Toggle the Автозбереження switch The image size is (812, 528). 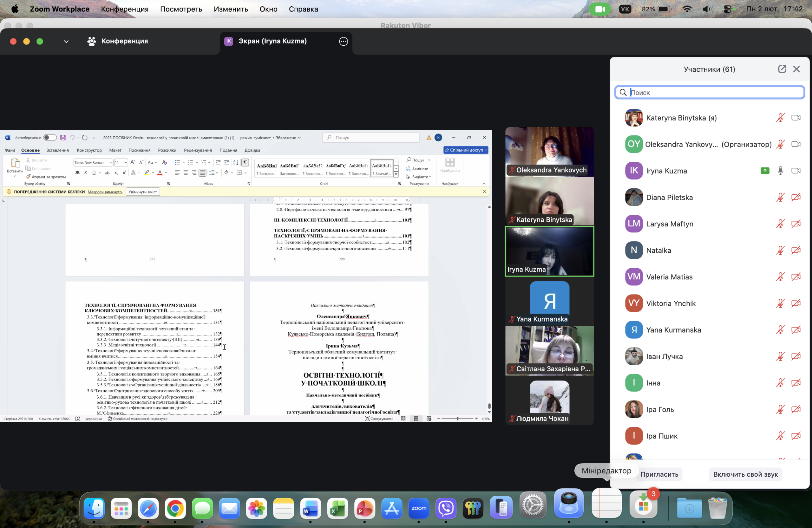(50, 137)
